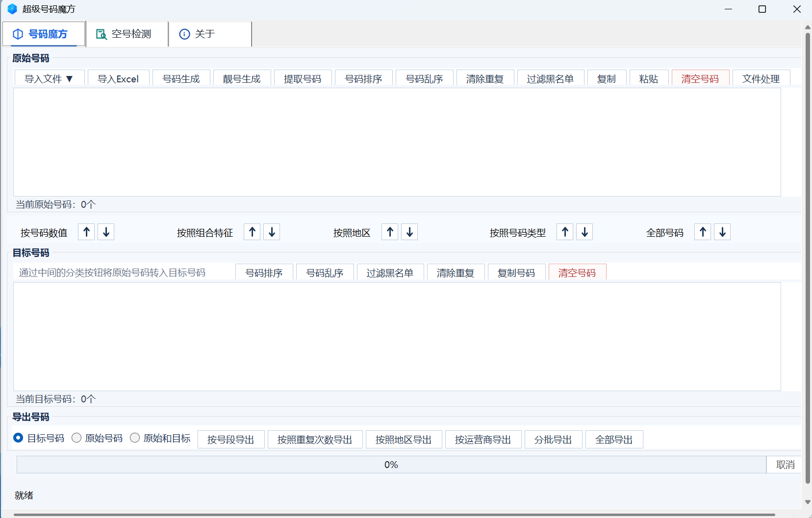Open the 文件处理 button

761,78
